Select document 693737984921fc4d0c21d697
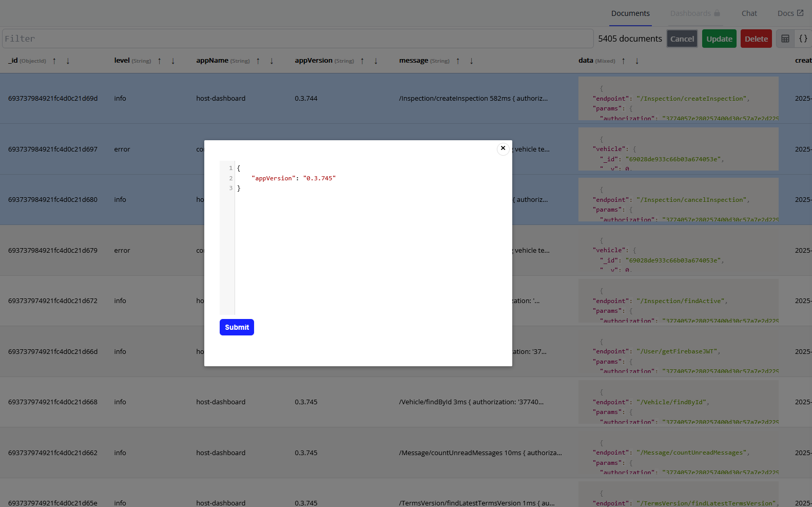This screenshot has width=812, height=507. (53, 149)
